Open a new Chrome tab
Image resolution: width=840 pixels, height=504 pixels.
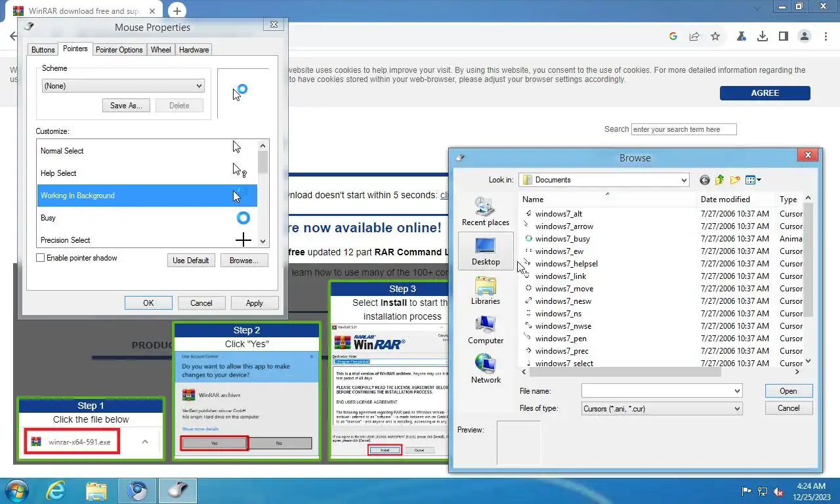(177, 11)
